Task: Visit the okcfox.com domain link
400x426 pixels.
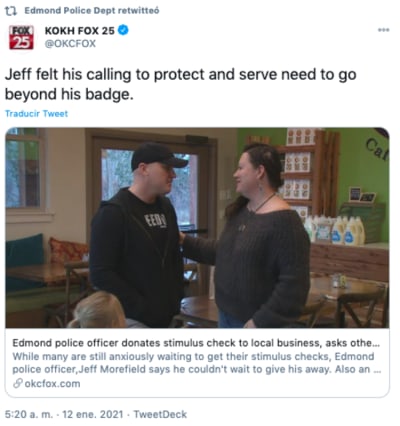Action: [52, 384]
